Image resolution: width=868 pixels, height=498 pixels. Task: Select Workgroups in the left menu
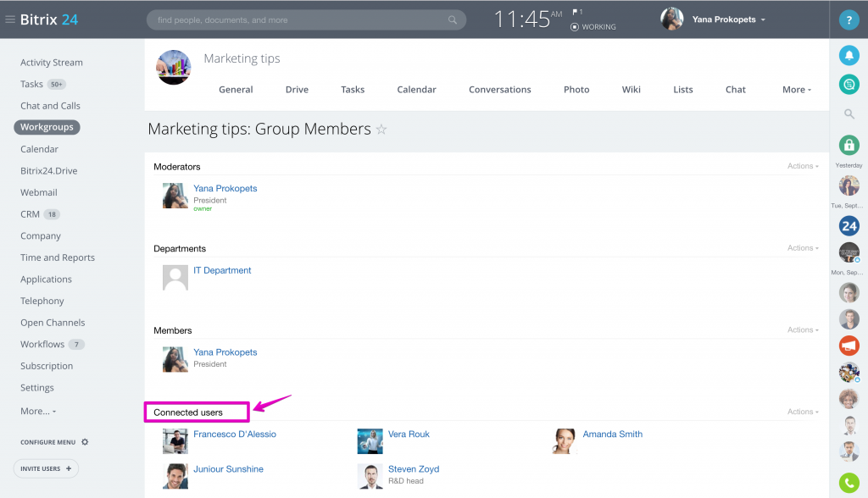coord(47,127)
